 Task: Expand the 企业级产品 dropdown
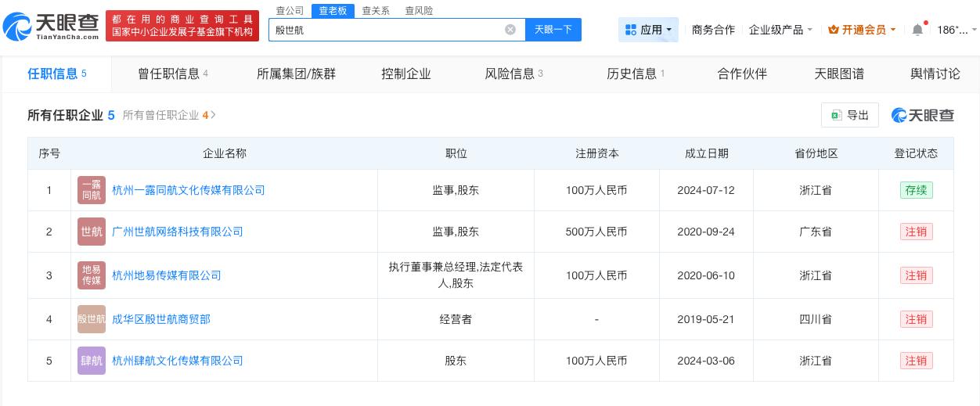coord(780,30)
